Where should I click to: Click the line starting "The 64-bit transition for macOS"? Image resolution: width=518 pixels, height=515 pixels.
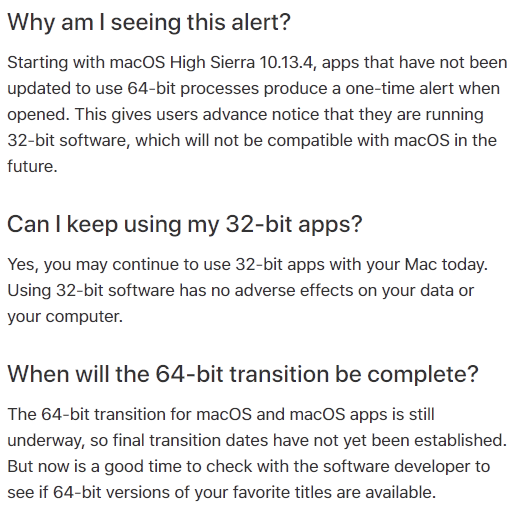pos(221,415)
